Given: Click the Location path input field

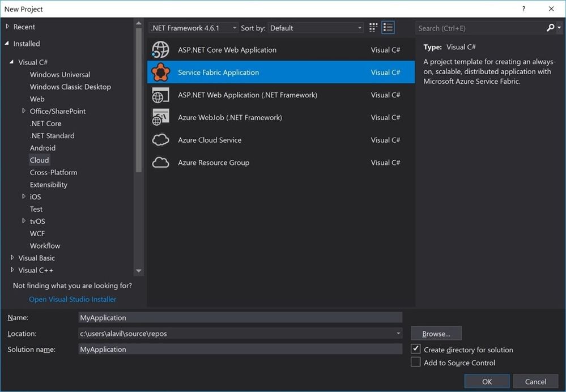Looking at the screenshot, I should click(x=240, y=333).
